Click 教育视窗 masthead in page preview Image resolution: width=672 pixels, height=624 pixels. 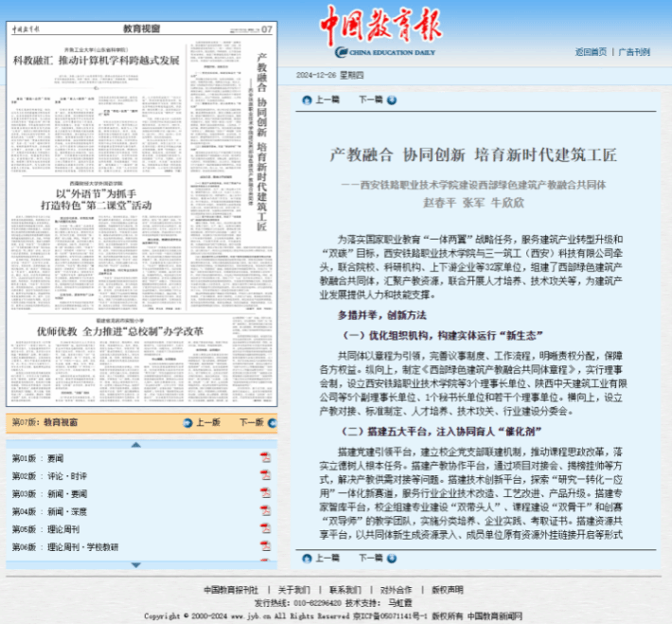pos(141,28)
